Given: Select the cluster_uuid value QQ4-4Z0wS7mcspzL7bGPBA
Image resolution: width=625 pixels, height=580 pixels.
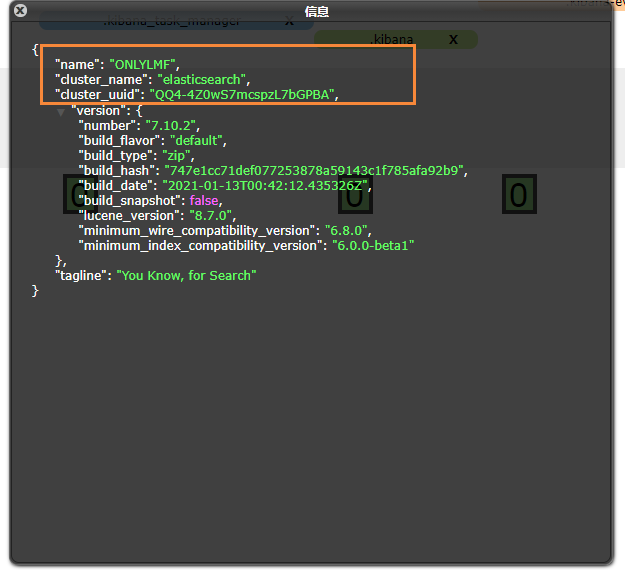Looking at the screenshot, I should coord(242,95).
